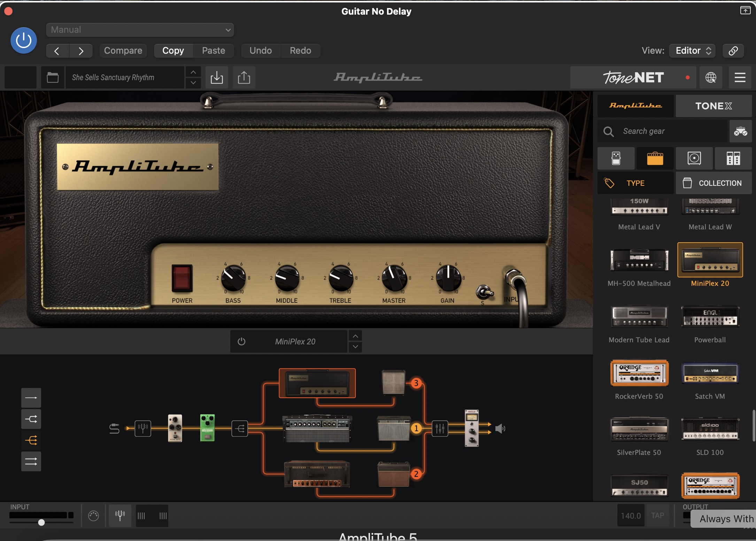Select next preset with down chevron
Image resolution: width=756 pixels, height=541 pixels.
pos(193,83)
